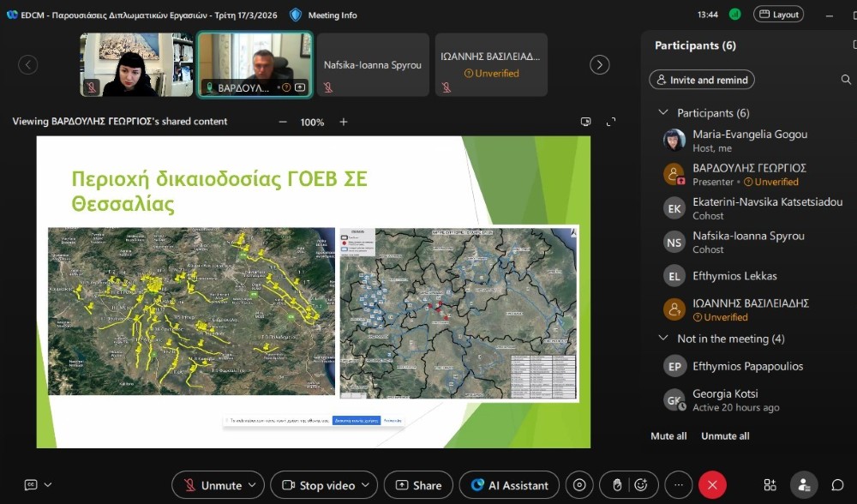Toggle the participants panel button

[x=803, y=485]
